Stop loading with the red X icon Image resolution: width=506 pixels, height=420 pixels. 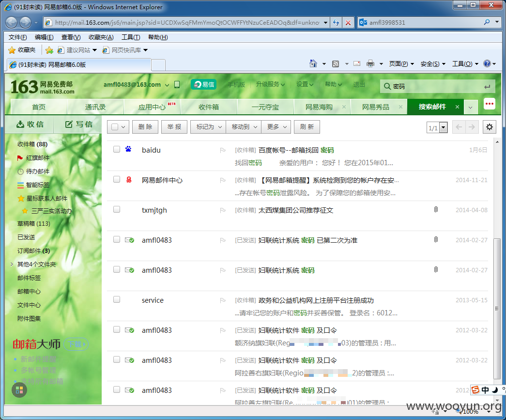(348, 23)
